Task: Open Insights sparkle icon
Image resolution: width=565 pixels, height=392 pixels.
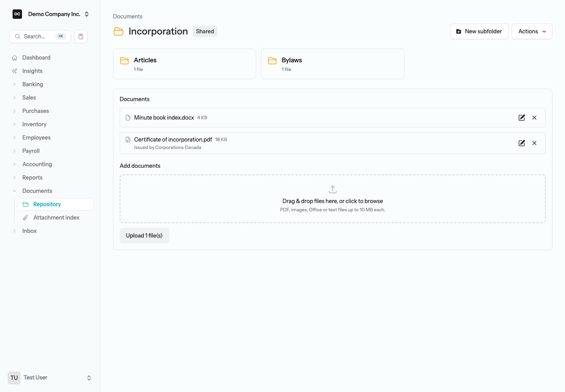Action: click(x=15, y=71)
